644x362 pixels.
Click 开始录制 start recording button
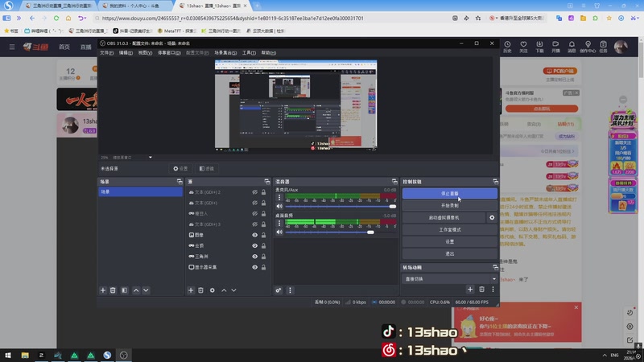pyautogui.click(x=450, y=205)
